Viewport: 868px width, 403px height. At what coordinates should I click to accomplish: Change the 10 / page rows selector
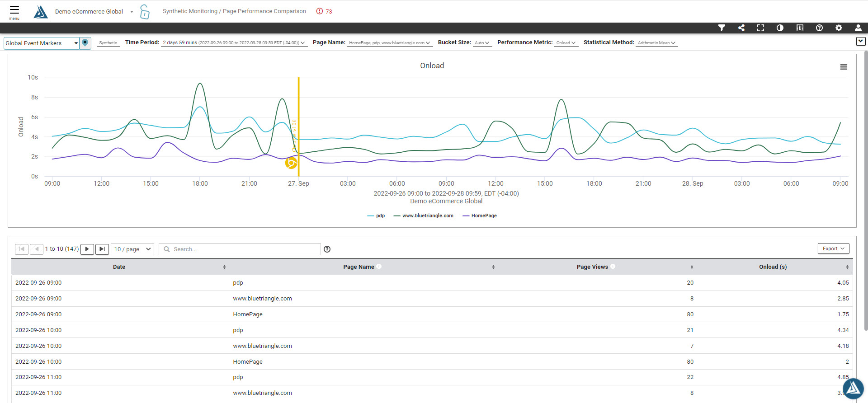click(x=132, y=249)
